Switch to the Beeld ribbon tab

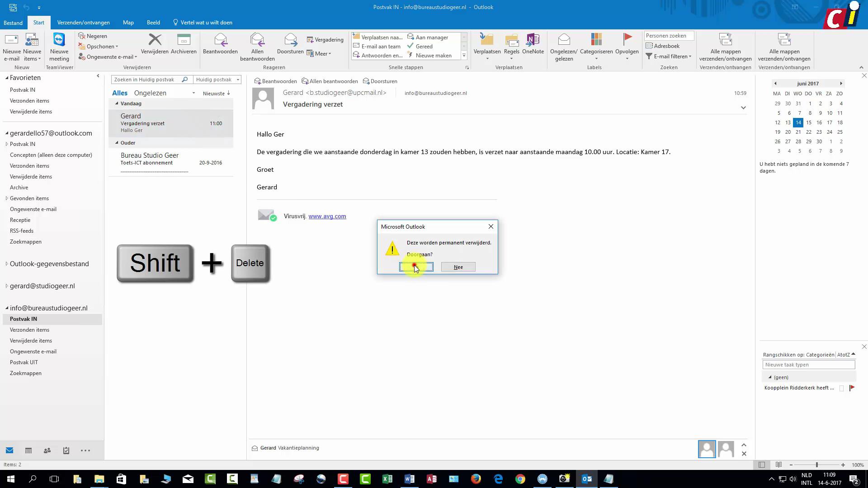pos(153,22)
